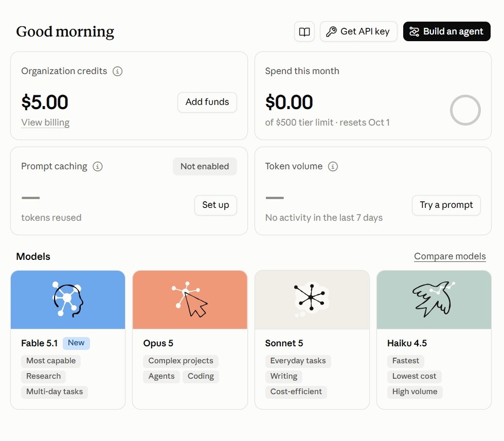This screenshot has height=441, width=504.
Task: Click the Everyday tasks tag
Action: pos(298,361)
